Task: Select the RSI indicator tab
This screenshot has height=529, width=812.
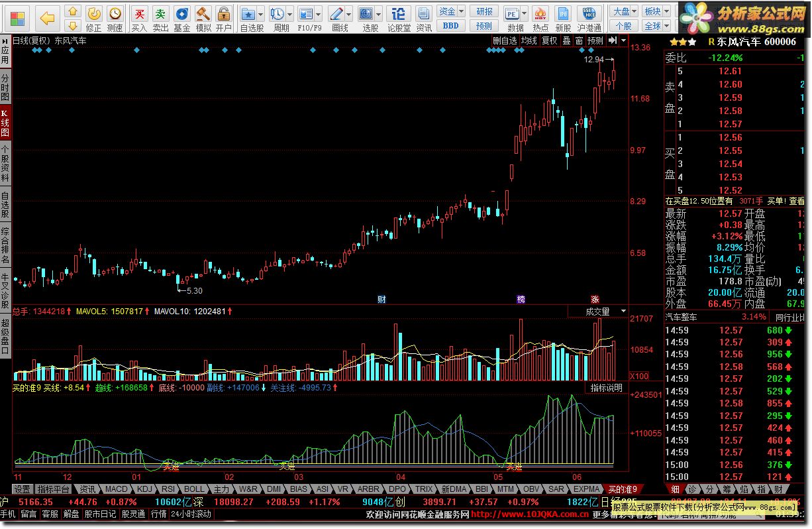Action: [169, 489]
